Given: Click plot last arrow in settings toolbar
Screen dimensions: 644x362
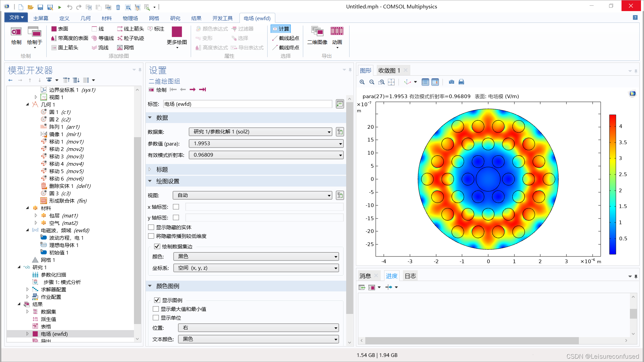Looking at the screenshot, I should pyautogui.click(x=202, y=89).
